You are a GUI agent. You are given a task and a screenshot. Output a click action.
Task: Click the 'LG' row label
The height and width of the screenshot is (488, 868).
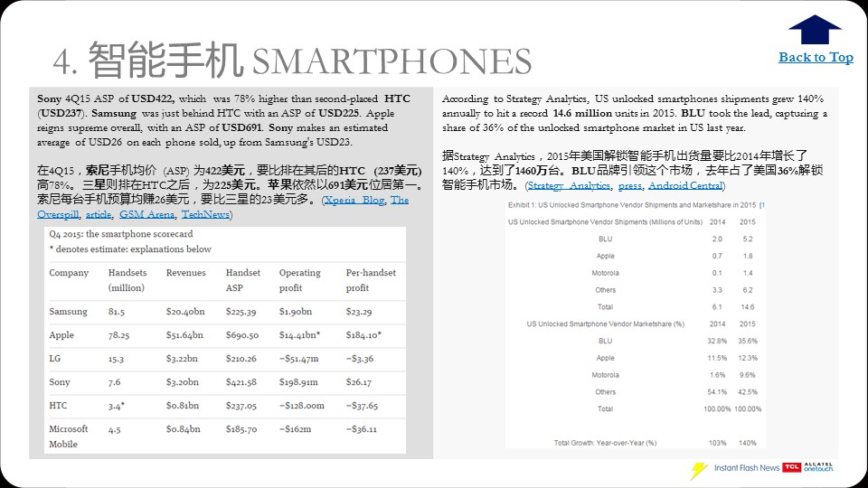pos(55,359)
